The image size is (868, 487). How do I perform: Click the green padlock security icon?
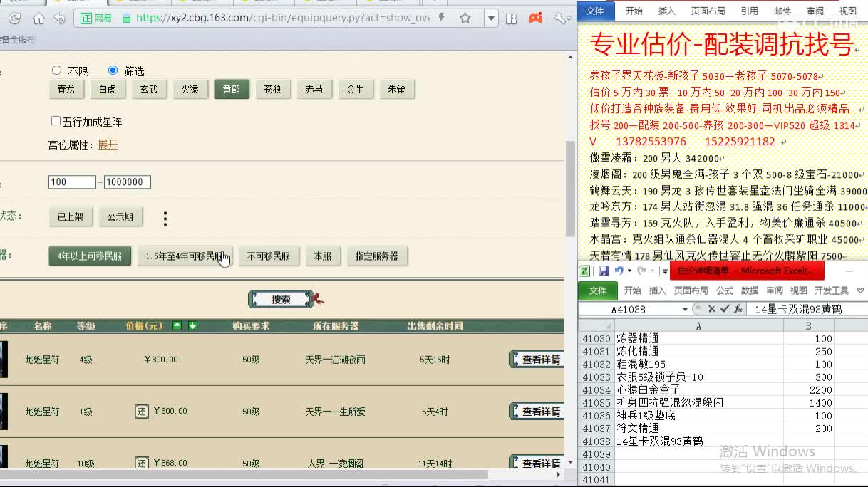tap(127, 19)
